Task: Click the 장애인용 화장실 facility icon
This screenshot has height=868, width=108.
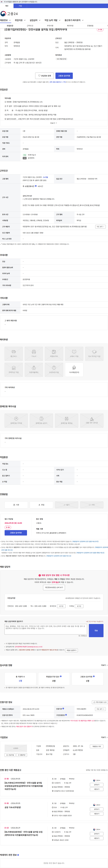Action: point(67,420)
